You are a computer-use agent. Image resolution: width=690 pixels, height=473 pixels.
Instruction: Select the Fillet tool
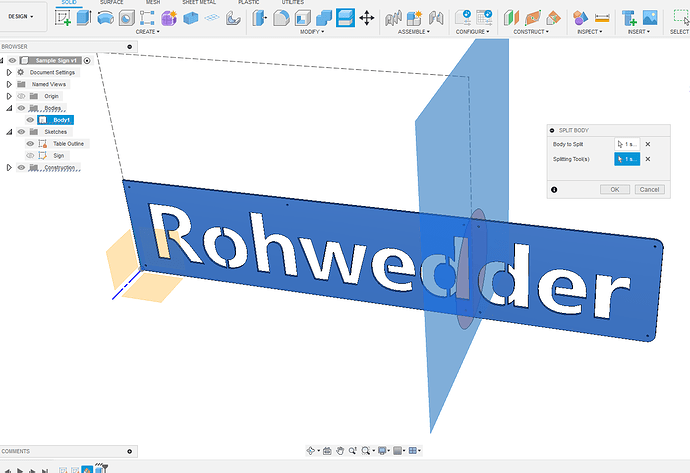281,18
